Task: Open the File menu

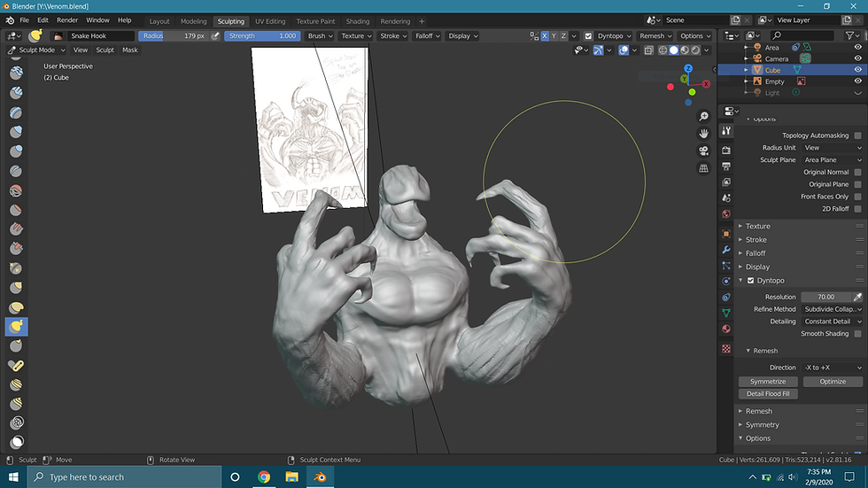Action: click(25, 20)
